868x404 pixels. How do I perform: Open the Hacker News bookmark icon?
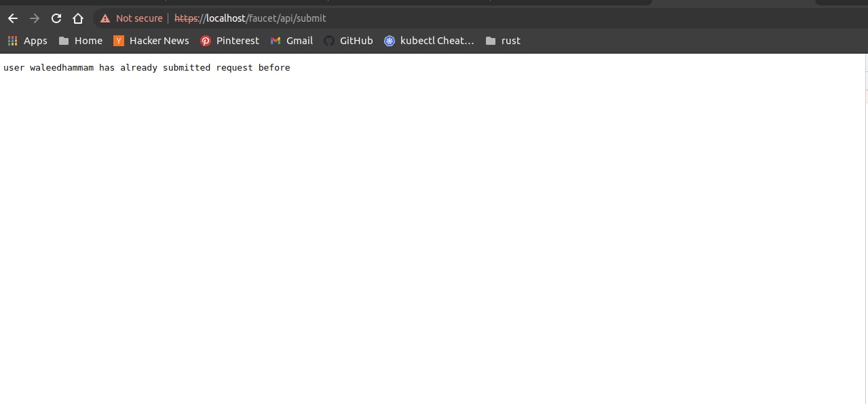(119, 41)
